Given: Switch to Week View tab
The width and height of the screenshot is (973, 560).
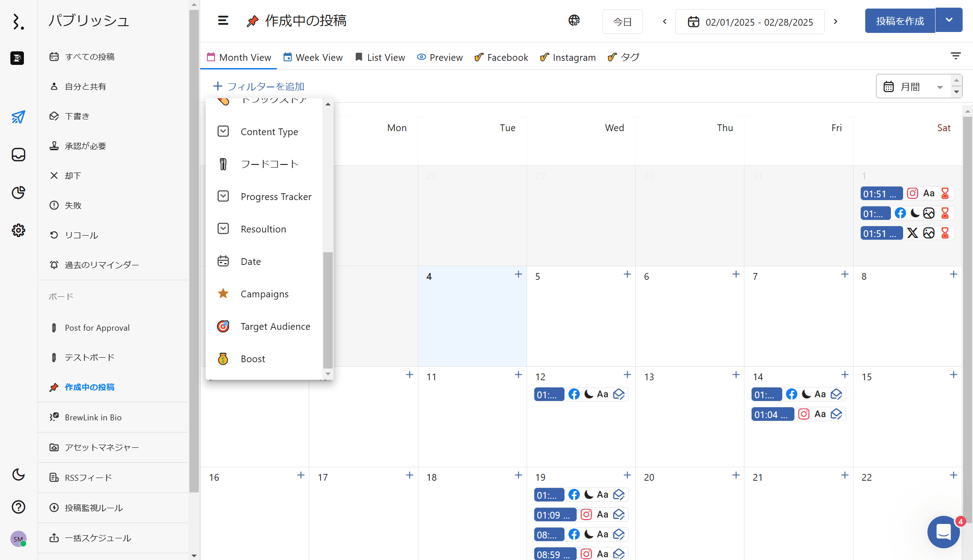Looking at the screenshot, I should coord(313,57).
